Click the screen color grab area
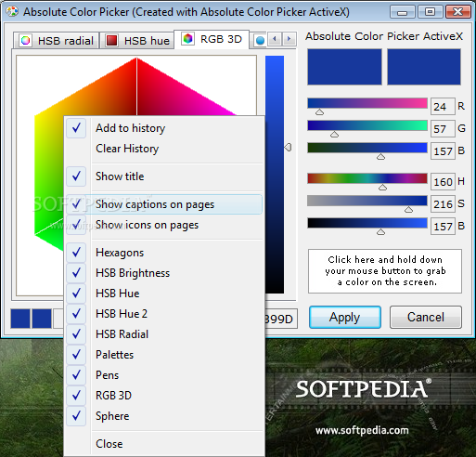This screenshot has width=476, height=457. (x=385, y=271)
